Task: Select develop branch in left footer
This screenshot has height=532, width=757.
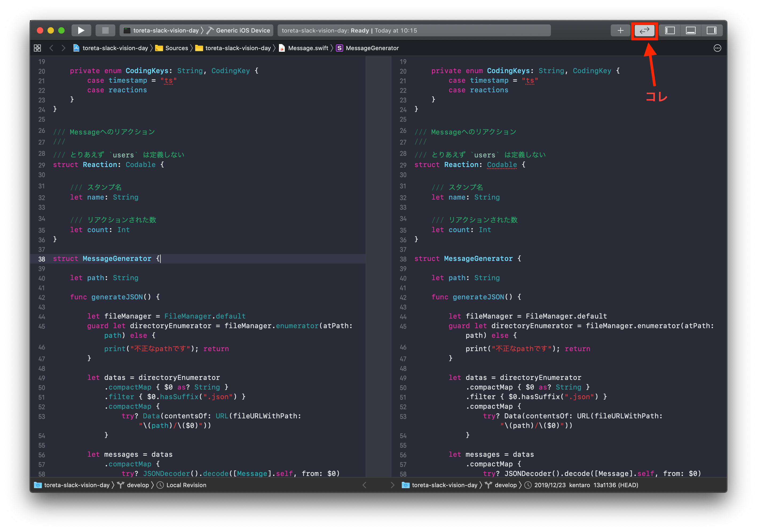Action: (138, 485)
